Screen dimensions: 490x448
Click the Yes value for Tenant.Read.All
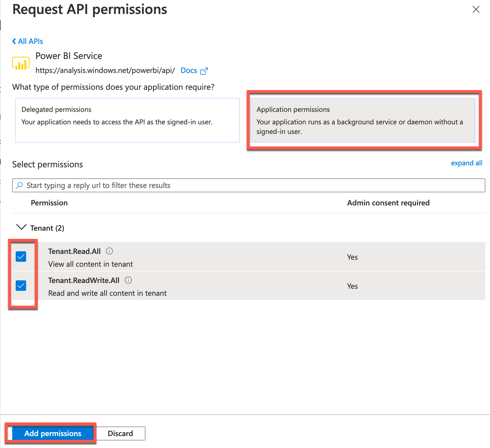tap(352, 257)
